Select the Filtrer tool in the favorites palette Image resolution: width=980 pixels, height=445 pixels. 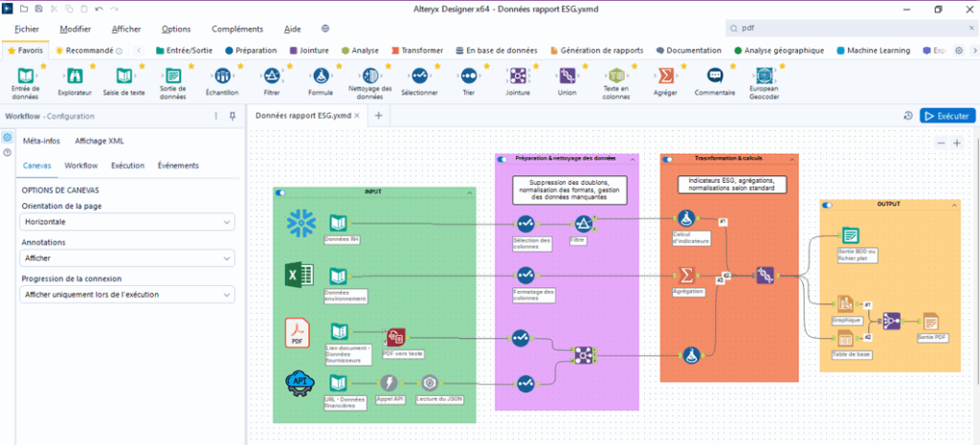pyautogui.click(x=271, y=76)
